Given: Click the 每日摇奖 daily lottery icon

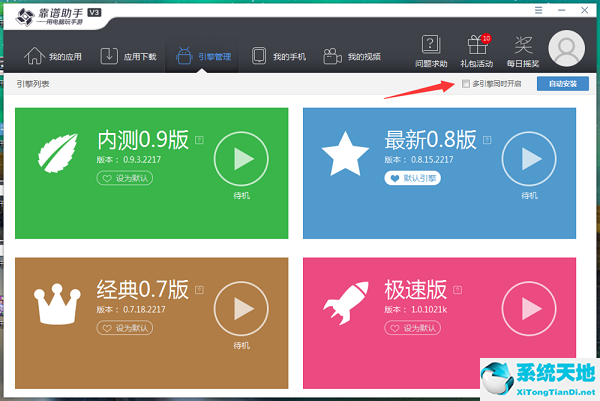Looking at the screenshot, I should 523,51.
